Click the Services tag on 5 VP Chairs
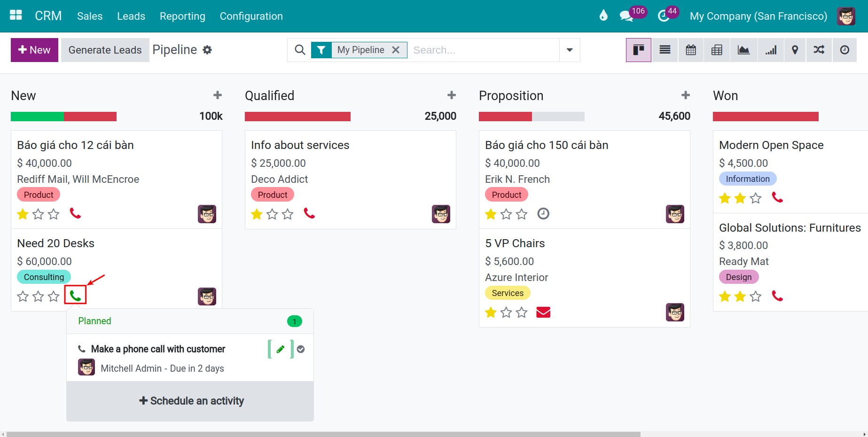 click(508, 293)
